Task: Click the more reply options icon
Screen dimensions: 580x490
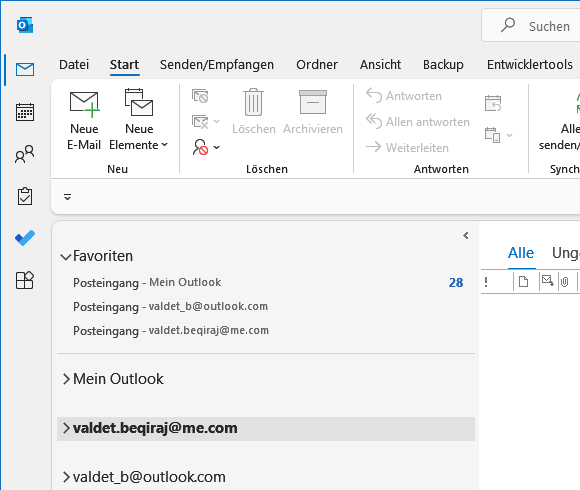Action: tap(493, 135)
